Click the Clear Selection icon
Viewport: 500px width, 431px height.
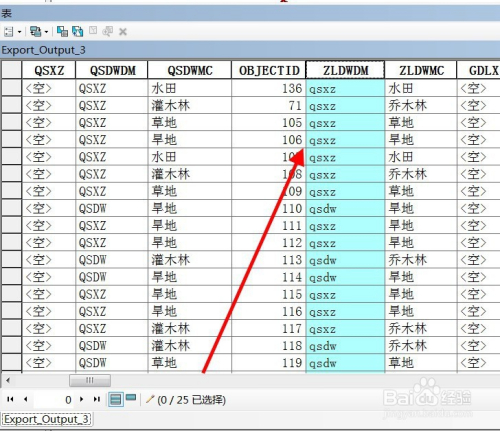(x=93, y=31)
